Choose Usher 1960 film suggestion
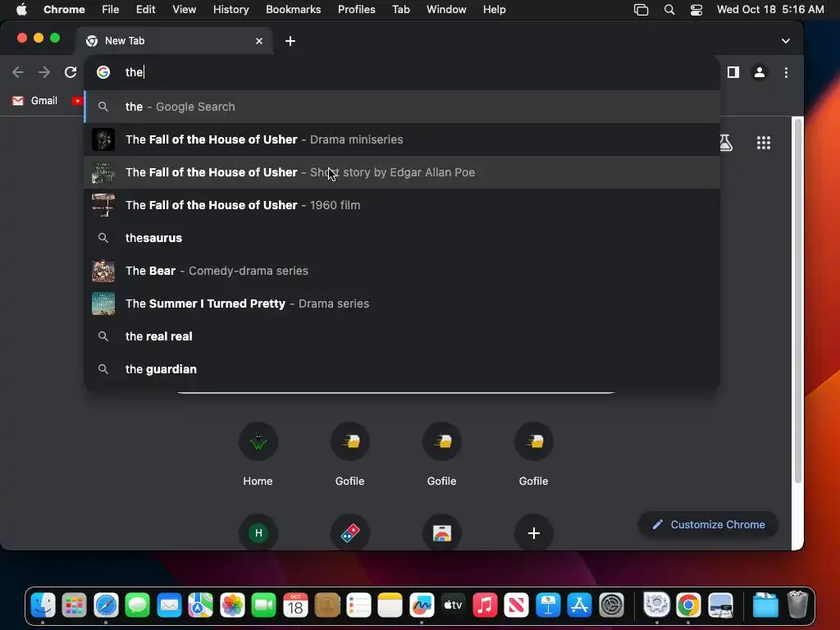 pyautogui.click(x=402, y=205)
